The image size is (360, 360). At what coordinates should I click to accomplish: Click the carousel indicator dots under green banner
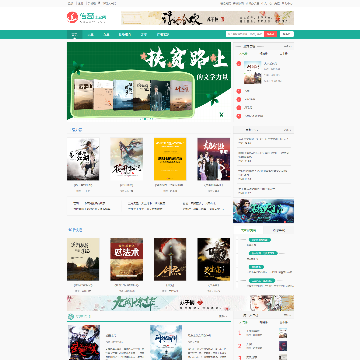(x=147, y=119)
